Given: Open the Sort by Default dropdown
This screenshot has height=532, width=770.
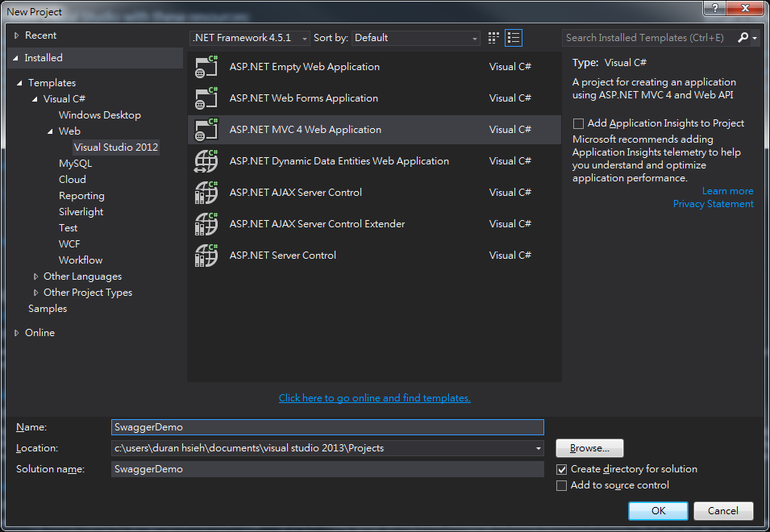Looking at the screenshot, I should tap(415, 38).
